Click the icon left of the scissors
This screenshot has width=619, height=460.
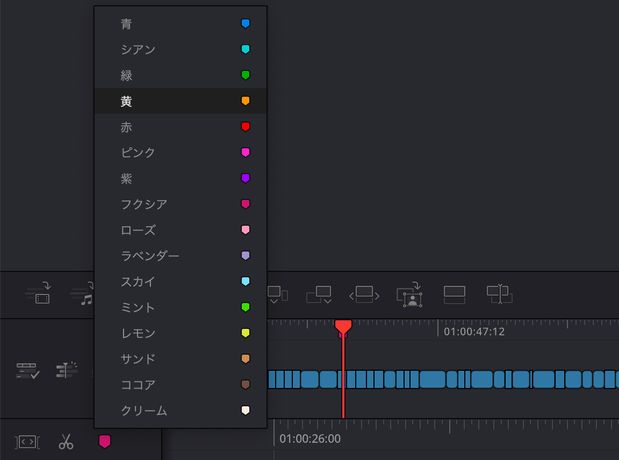(x=27, y=441)
